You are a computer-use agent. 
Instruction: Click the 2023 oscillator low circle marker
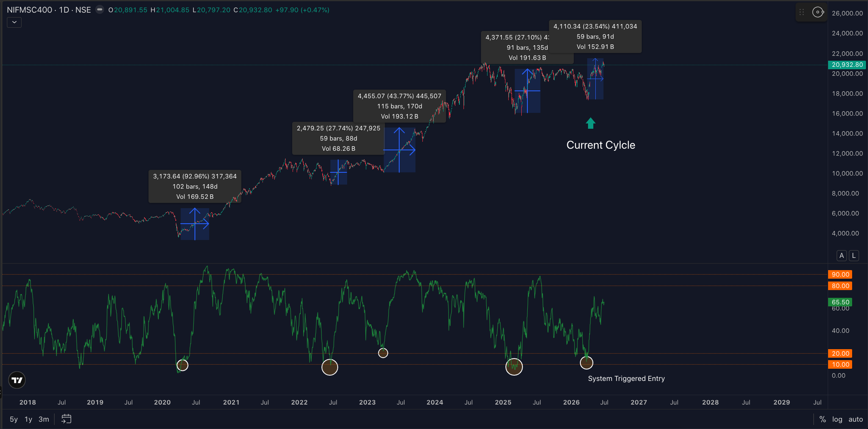[383, 353]
